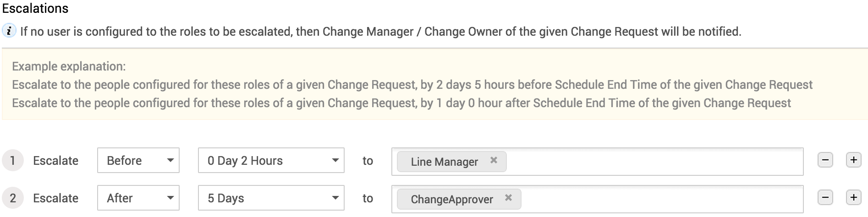The height and width of the screenshot is (217, 868).
Task: Click the roles field after Line Manager
Action: point(651,161)
